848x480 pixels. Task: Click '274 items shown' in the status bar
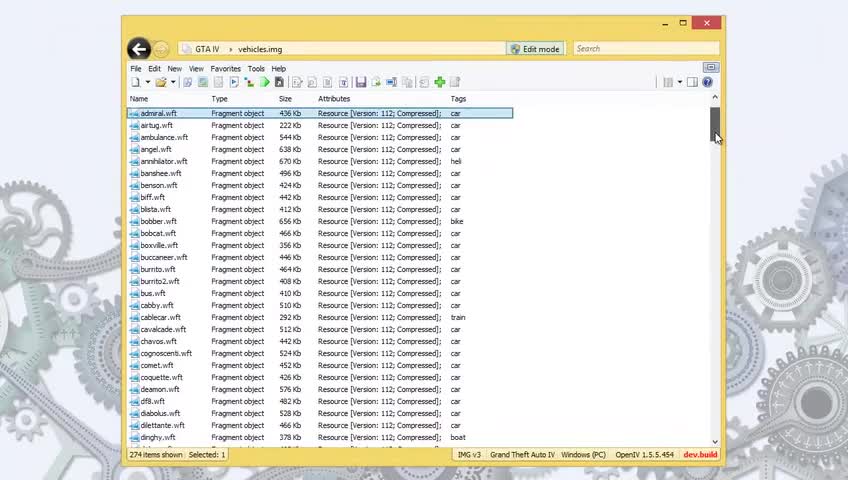(x=156, y=455)
